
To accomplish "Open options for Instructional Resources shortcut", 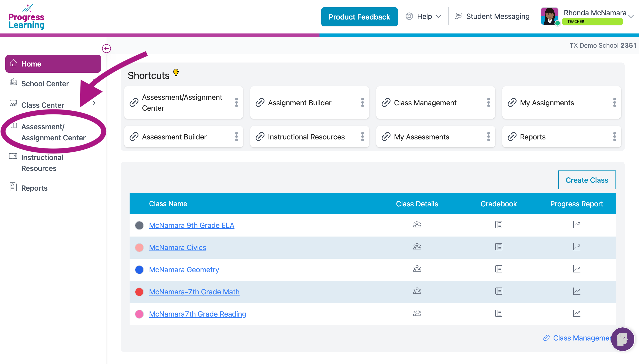I will click(362, 137).
